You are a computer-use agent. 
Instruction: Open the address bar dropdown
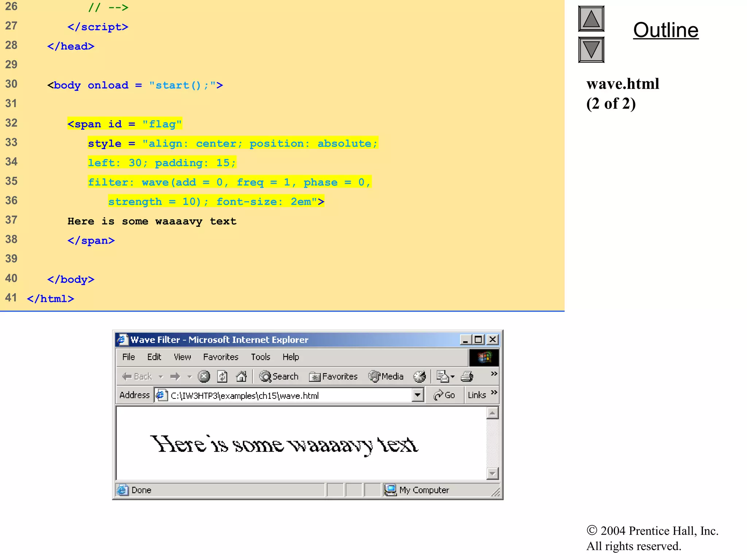[418, 395]
